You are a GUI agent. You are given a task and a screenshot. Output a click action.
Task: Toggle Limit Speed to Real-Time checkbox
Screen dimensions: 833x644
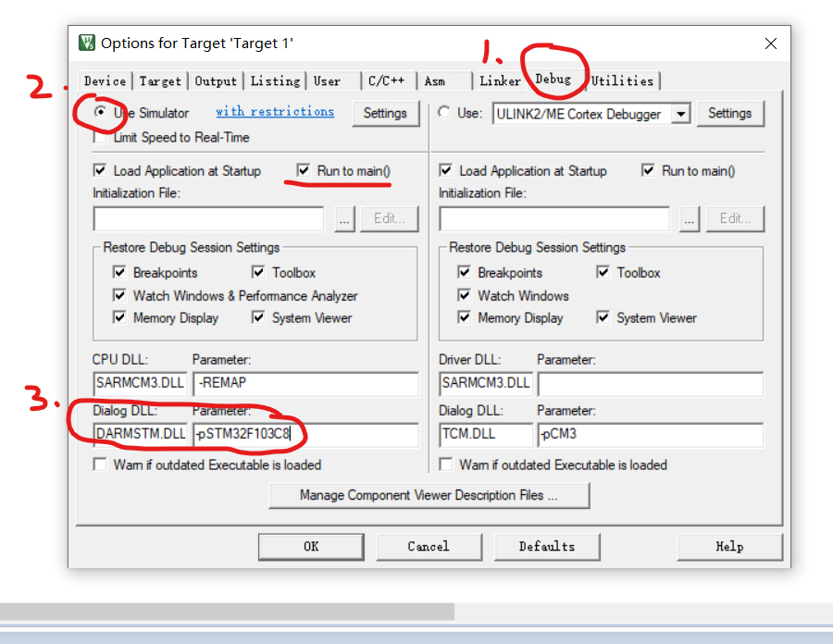coord(99,138)
